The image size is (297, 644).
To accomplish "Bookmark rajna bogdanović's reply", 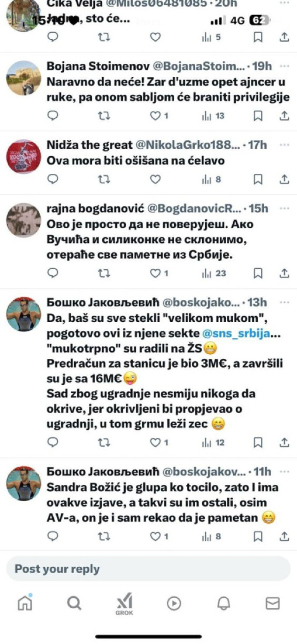I will coord(258,273).
